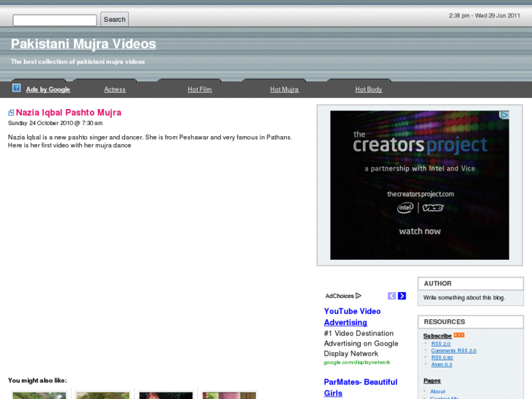Click the site tagline about mujra videos
The height and width of the screenshot is (399, 532).
pos(78,61)
